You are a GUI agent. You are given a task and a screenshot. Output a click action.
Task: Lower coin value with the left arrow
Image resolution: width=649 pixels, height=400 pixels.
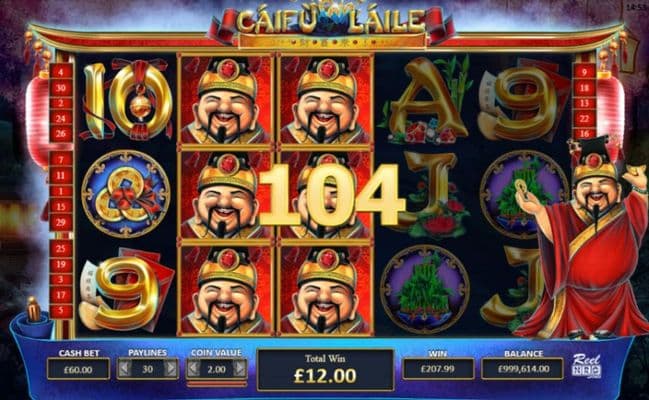tap(194, 368)
